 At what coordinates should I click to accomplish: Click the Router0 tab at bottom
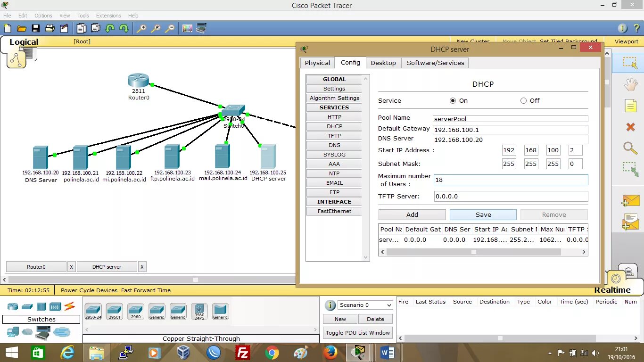[36, 267]
